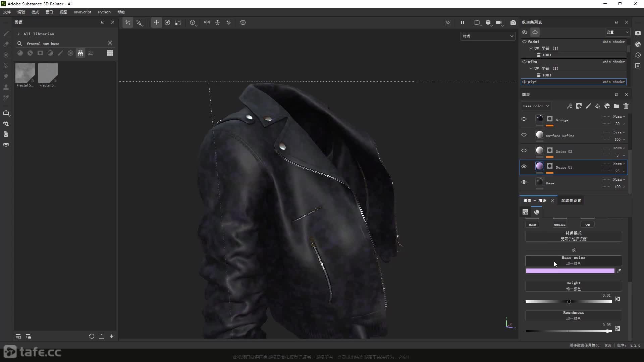The height and width of the screenshot is (362, 644).
Task: Add effect with magic wand icon
Action: tap(570, 106)
